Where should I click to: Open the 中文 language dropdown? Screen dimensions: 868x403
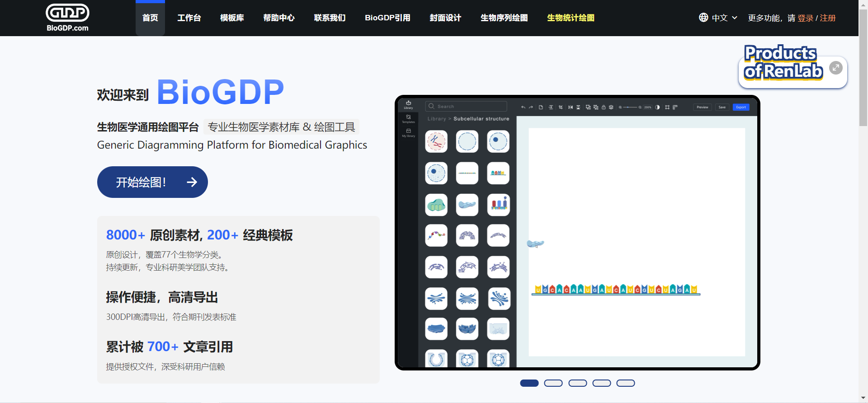tap(724, 18)
